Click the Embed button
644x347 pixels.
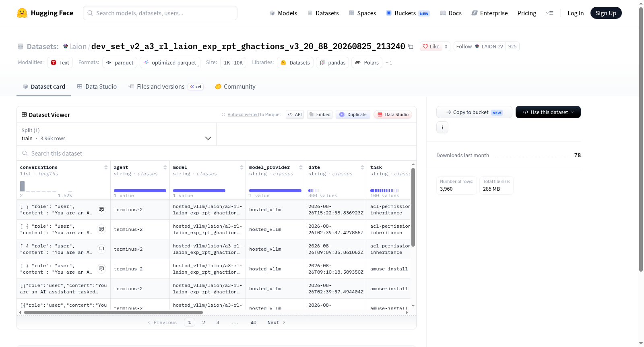coord(320,114)
